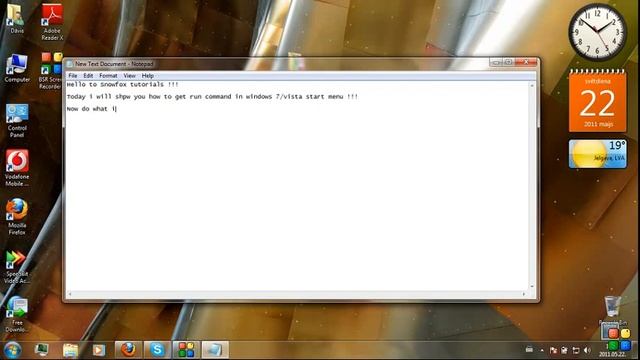Click the 'Hello to snowfox tutorials !!!' line
The height and width of the screenshot is (360, 640).
[122, 84]
